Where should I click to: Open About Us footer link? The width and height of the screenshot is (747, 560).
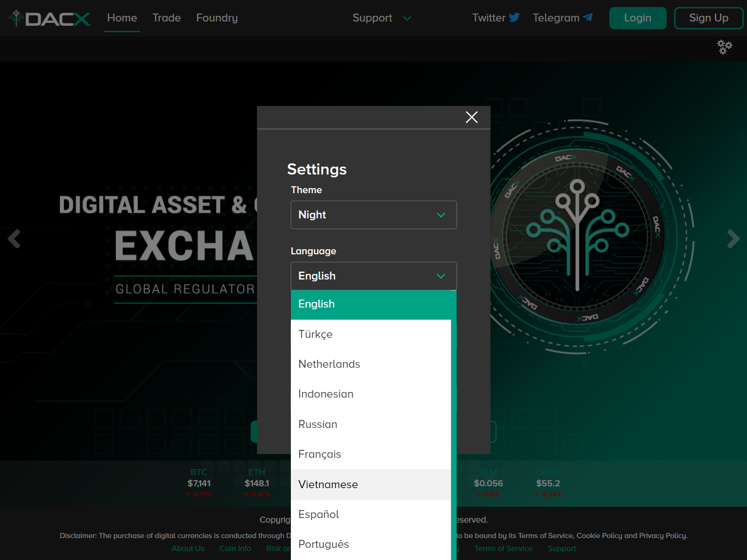tap(188, 548)
